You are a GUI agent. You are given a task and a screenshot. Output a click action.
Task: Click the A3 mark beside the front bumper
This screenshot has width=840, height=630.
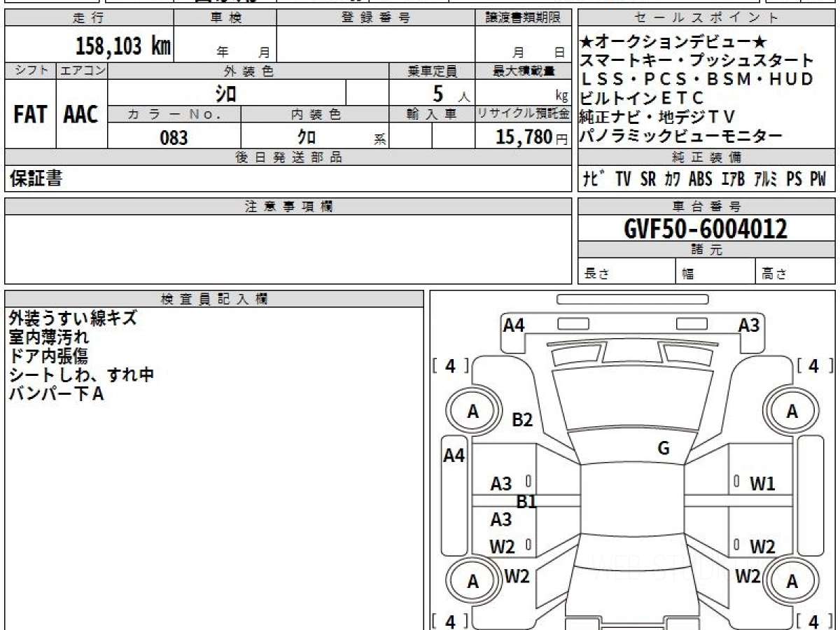coord(749,325)
